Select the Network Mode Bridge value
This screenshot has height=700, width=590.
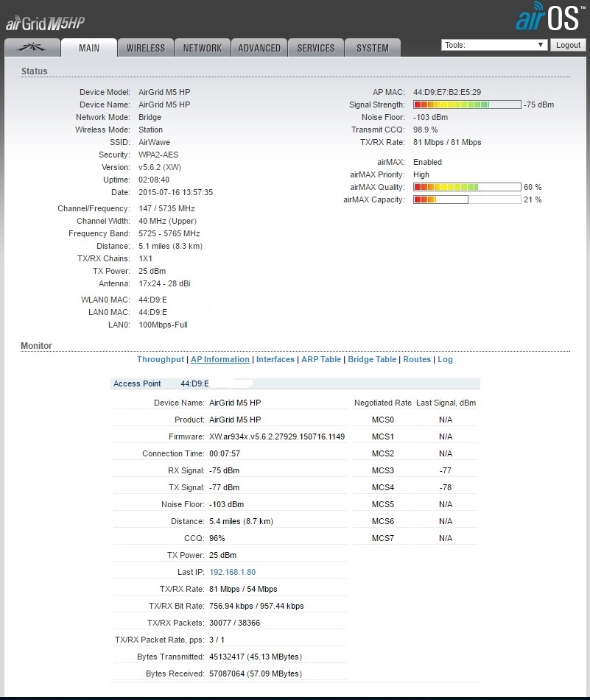(x=150, y=117)
